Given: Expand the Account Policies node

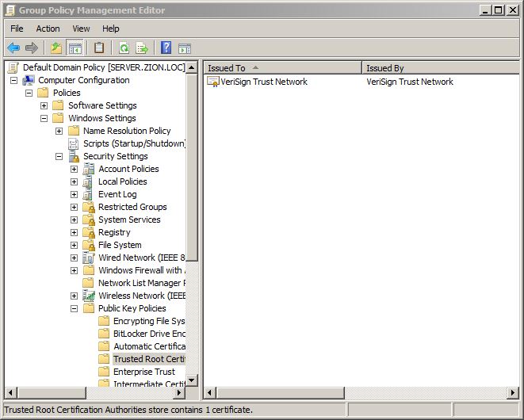Looking at the screenshot, I should 75,169.
